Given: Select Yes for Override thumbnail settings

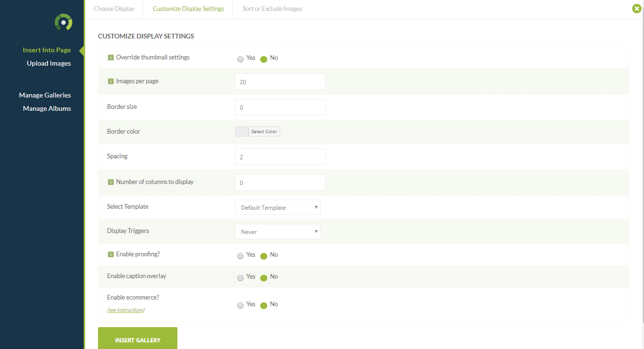Looking at the screenshot, I should 240,59.
